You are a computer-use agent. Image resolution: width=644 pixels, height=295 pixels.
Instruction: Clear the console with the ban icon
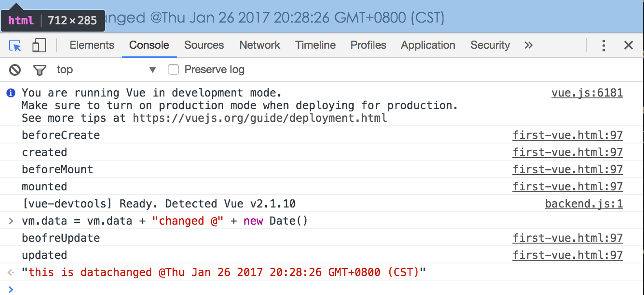(15, 70)
